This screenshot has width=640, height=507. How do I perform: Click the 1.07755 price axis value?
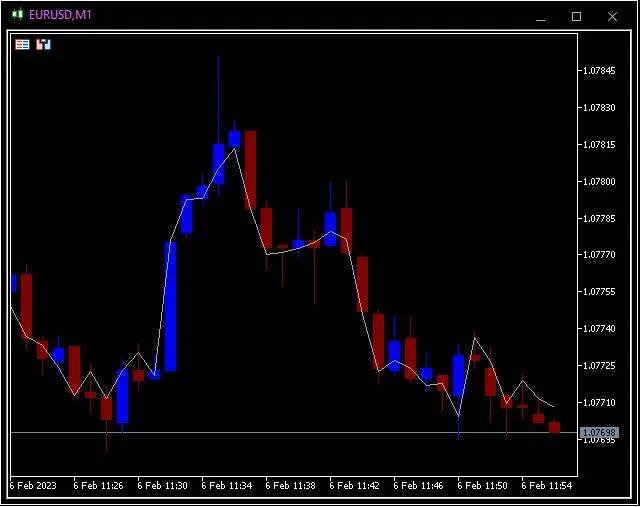tap(598, 292)
